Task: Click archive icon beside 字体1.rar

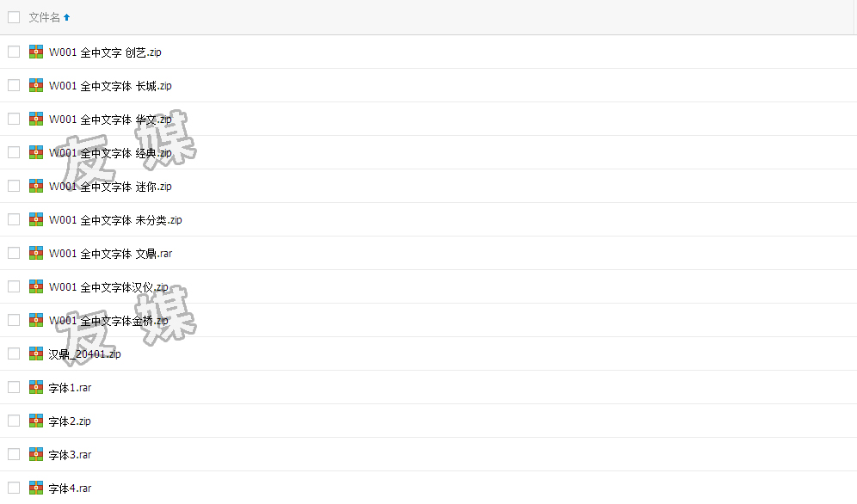Action: [x=36, y=387]
